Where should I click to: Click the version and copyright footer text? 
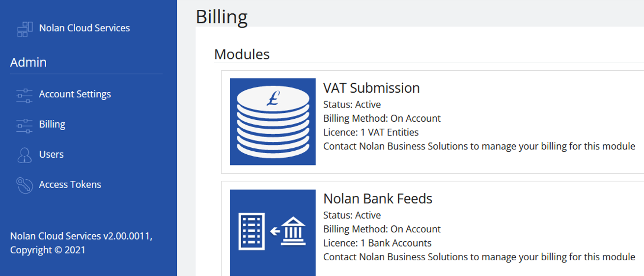tap(82, 243)
